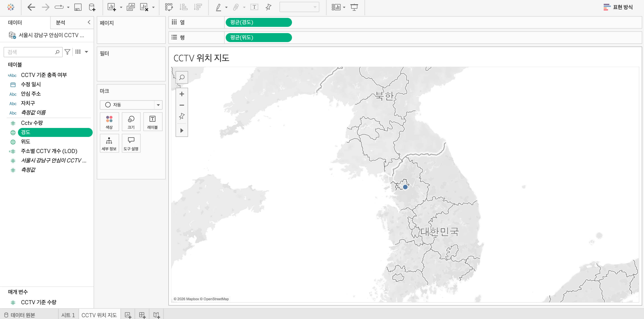Switch to the 분석 tab
The image size is (644, 319).
[60, 23]
